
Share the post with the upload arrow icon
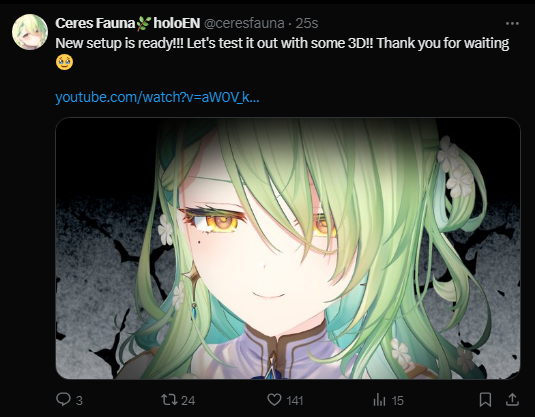512,399
